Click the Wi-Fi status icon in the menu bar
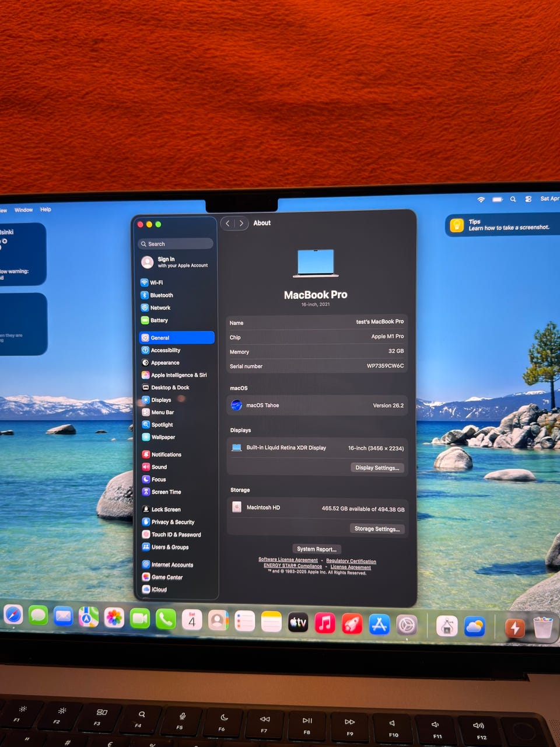 coord(481,200)
